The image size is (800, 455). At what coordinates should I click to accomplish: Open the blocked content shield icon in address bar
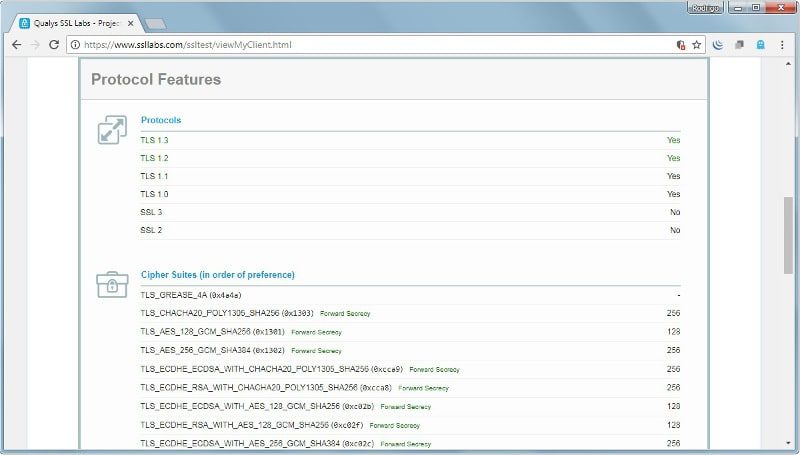point(681,45)
